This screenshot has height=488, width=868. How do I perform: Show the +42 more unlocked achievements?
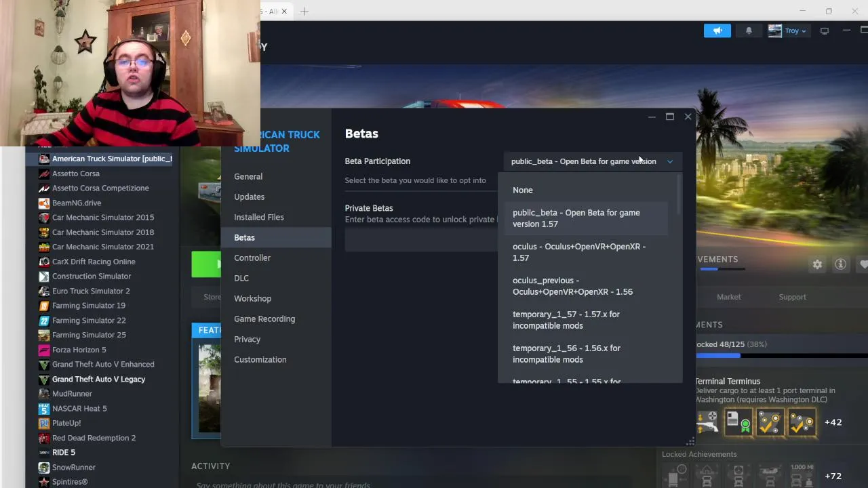pyautogui.click(x=833, y=422)
